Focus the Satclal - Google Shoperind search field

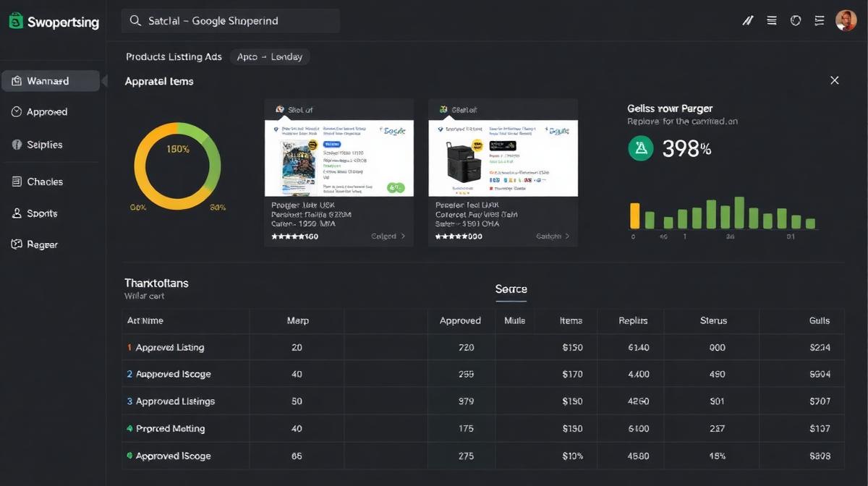[231, 21]
